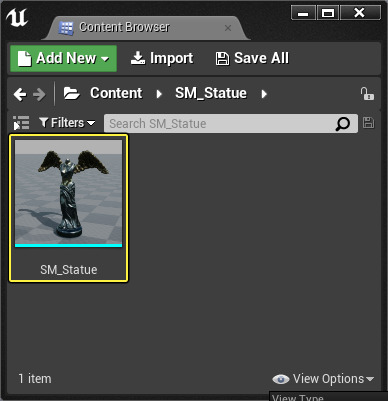Click the SM_Statue asset name label

pos(68,269)
